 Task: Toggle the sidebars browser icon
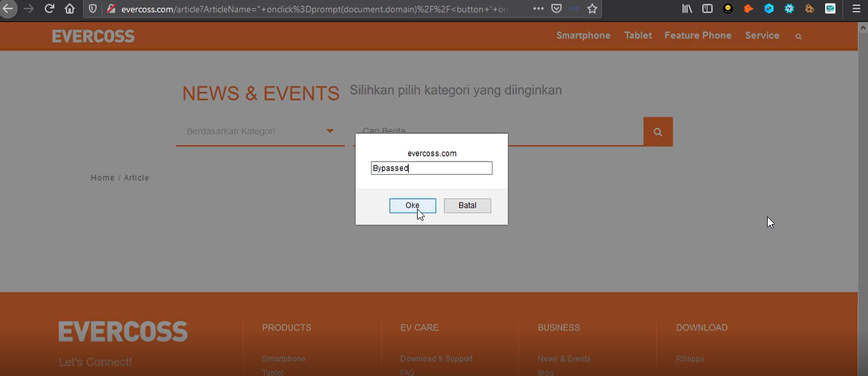pyautogui.click(x=706, y=8)
